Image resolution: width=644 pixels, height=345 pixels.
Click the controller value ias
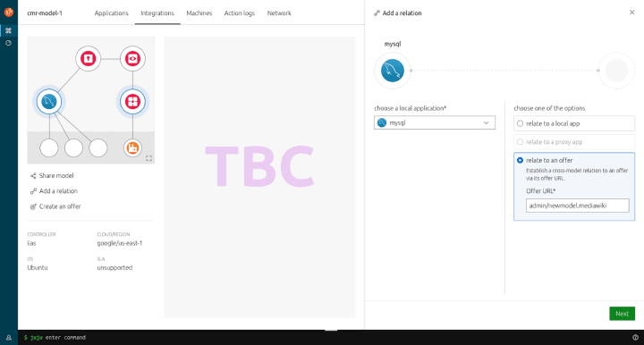(x=31, y=243)
